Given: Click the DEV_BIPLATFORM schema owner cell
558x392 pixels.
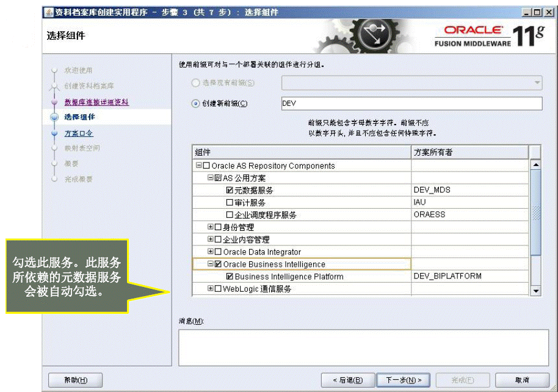Looking at the screenshot, I should (469, 276).
